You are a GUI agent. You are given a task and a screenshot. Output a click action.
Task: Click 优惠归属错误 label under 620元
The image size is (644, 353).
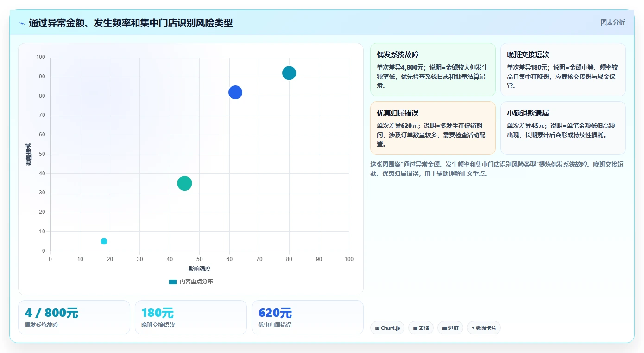point(275,325)
